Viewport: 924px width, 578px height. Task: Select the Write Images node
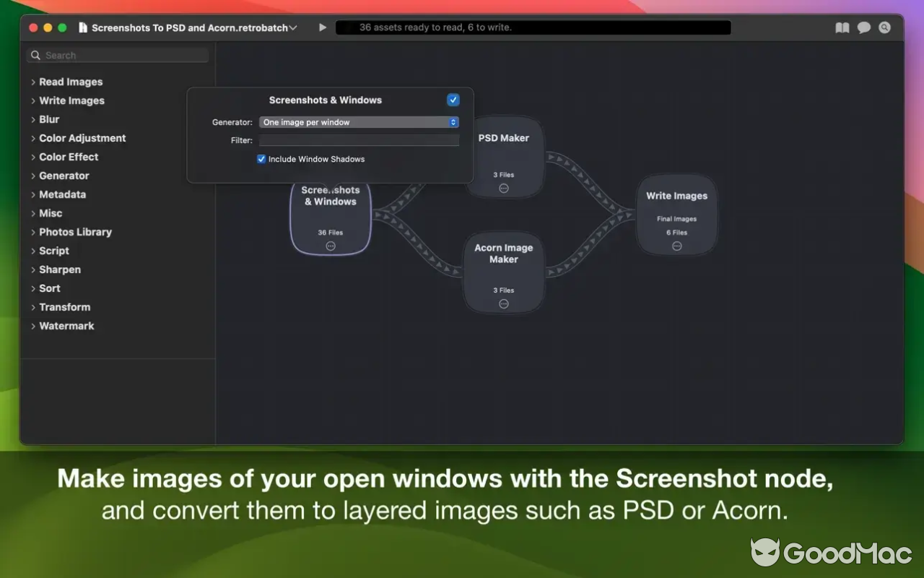pos(676,206)
